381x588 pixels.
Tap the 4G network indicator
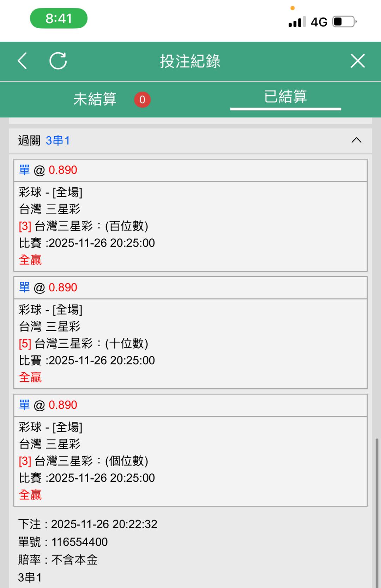coord(319,22)
